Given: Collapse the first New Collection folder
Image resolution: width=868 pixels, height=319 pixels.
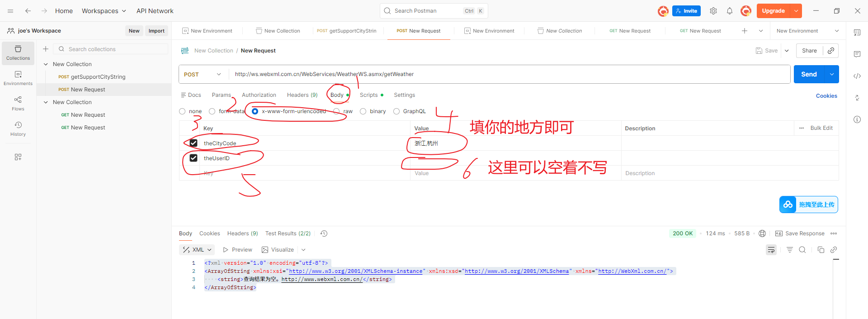Looking at the screenshot, I should tap(46, 64).
